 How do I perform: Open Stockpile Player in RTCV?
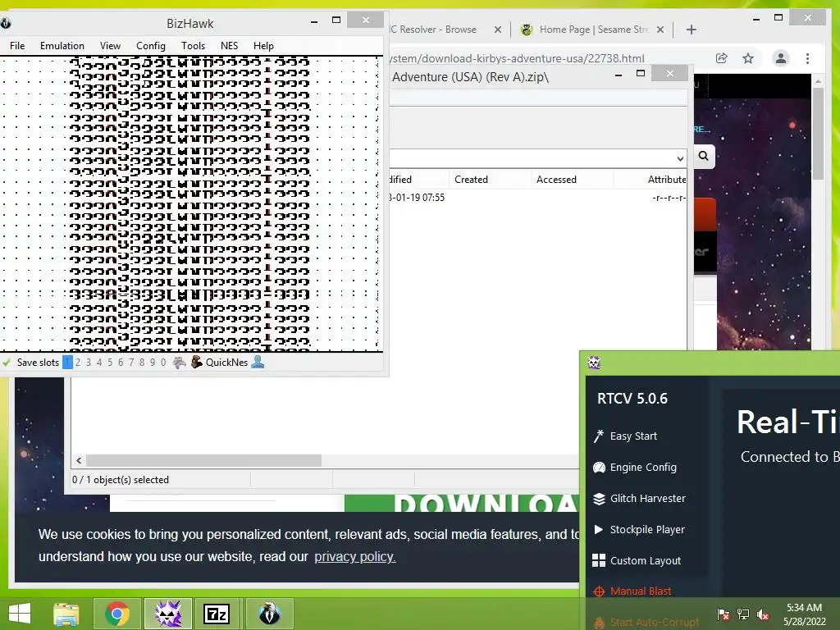(647, 529)
